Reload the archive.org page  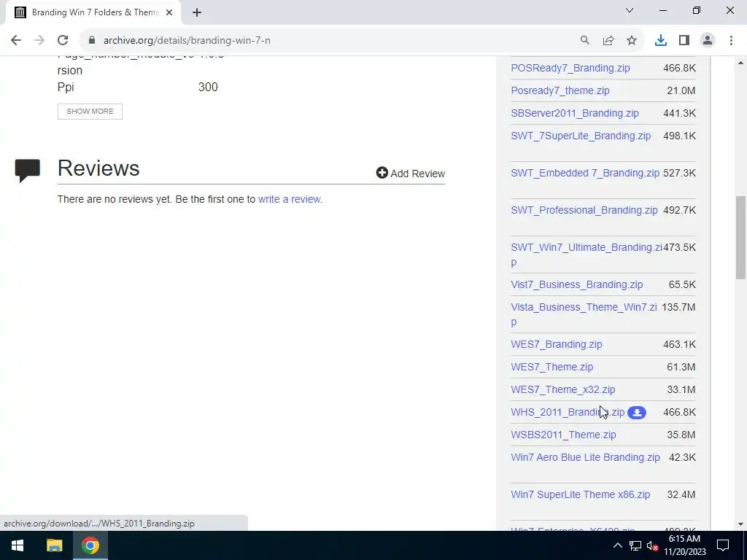point(63,41)
